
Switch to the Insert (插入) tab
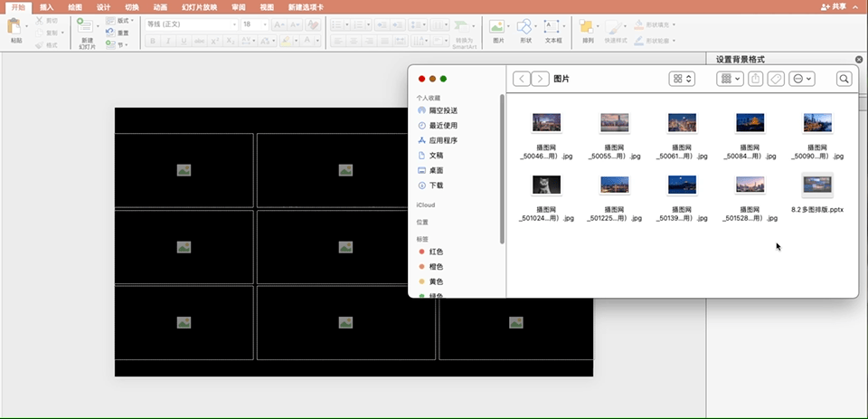[x=46, y=7]
